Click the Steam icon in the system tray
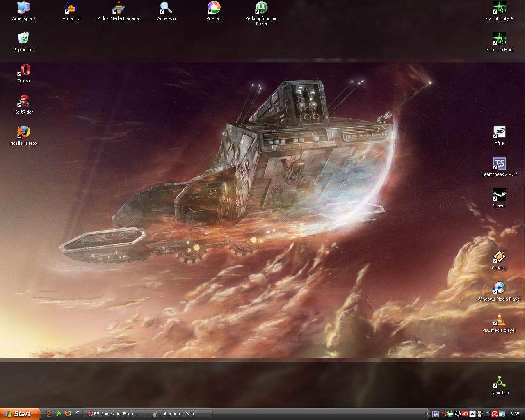Viewport: 525px width, 420px height. click(458, 414)
